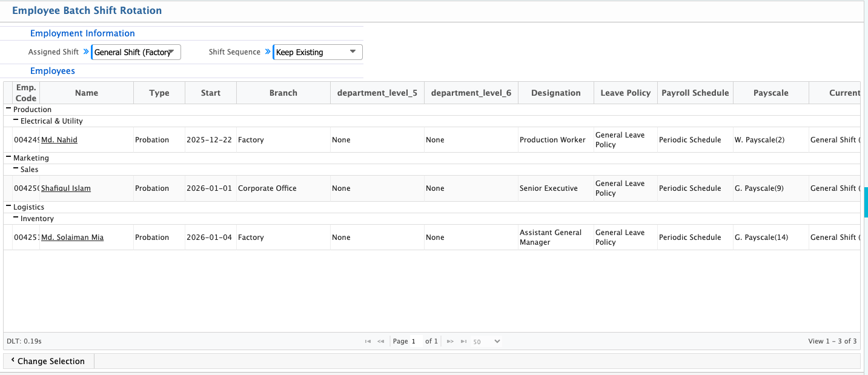Image resolution: width=868 pixels, height=375 pixels.
Task: Click the last page pager icon
Action: [463, 342]
